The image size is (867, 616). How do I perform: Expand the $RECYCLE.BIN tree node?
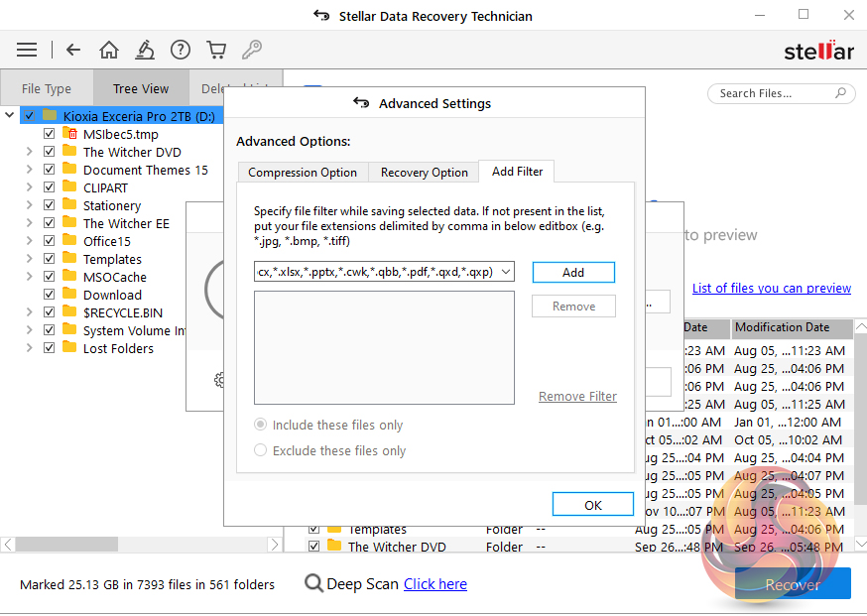point(30,312)
